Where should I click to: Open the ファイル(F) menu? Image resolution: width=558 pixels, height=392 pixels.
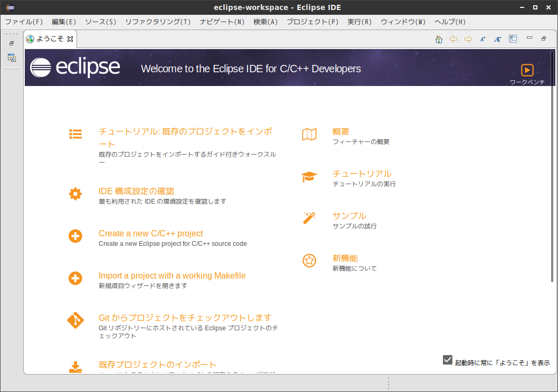24,22
